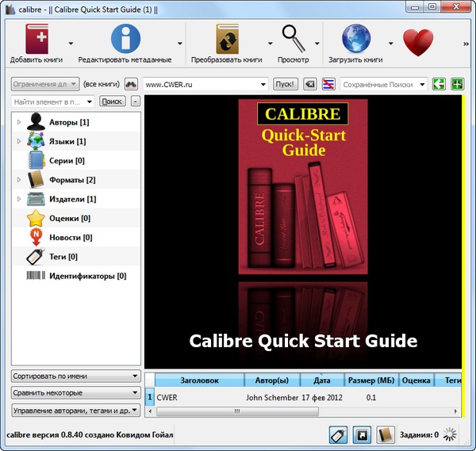Click the Fetch news (Загрузить книги) globe icon
The image size is (476, 451).
point(355,40)
